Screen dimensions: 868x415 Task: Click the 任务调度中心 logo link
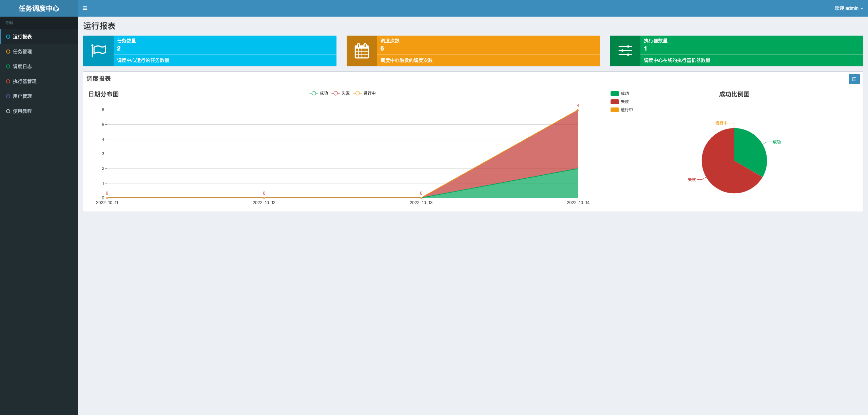[39, 8]
